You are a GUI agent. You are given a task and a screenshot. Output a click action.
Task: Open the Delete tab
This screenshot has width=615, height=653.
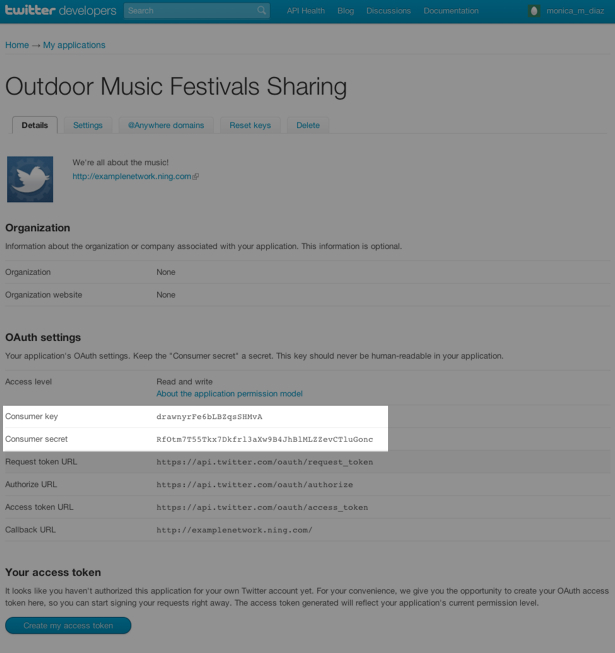(308, 125)
